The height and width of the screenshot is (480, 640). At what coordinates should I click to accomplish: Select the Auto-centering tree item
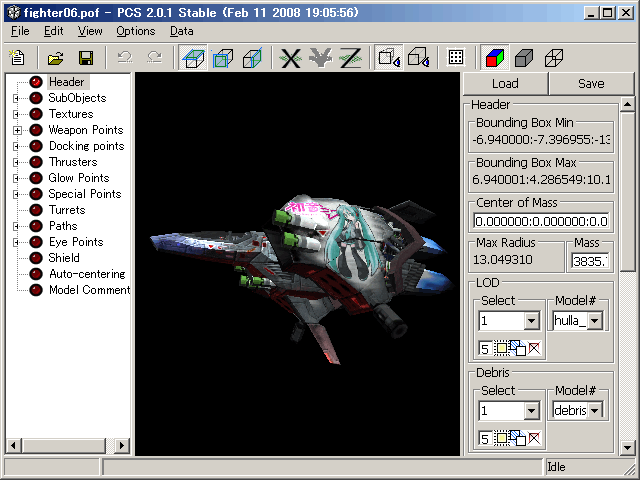click(87, 274)
